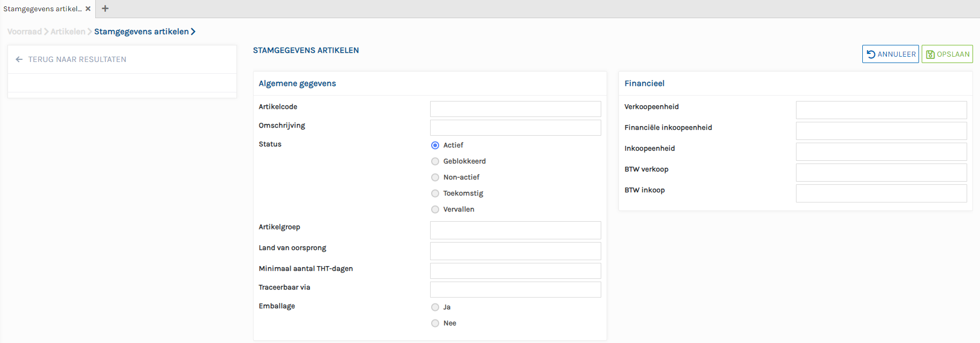
Task: Open the Land van oorsprong field
Action: (x=515, y=251)
